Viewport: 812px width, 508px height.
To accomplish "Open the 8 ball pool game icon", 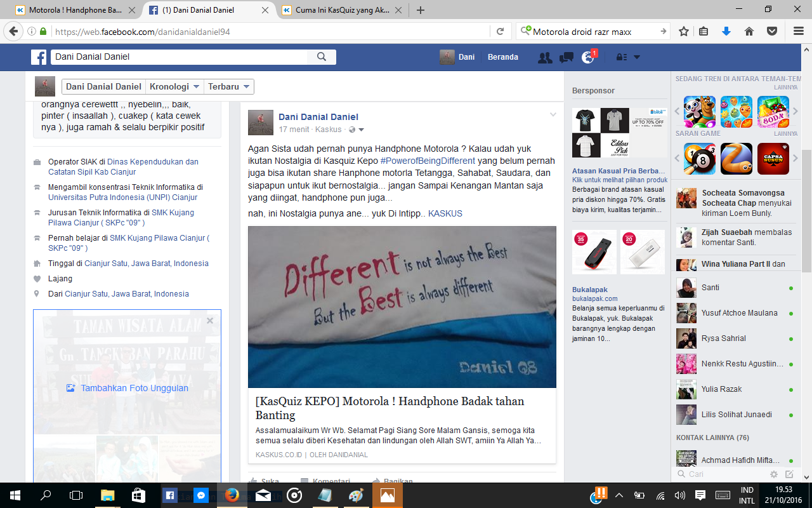I will [700, 159].
